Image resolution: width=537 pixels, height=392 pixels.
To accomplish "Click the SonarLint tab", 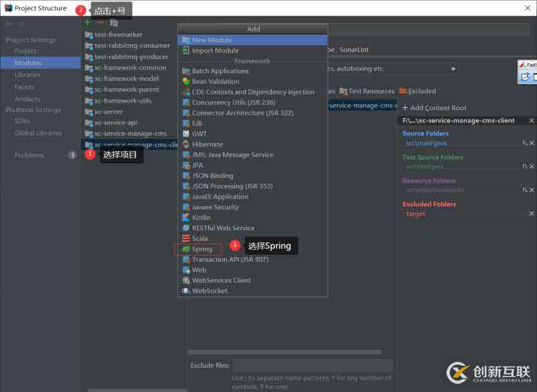I will (354, 50).
